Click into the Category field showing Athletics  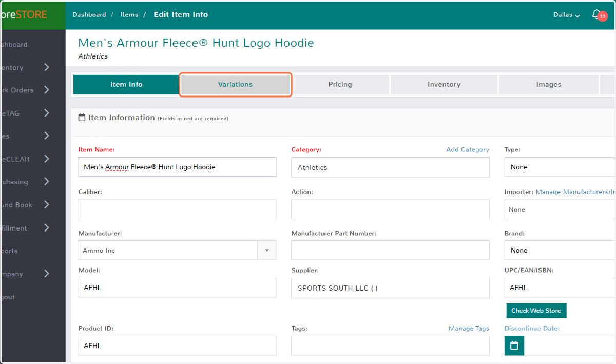tap(390, 167)
